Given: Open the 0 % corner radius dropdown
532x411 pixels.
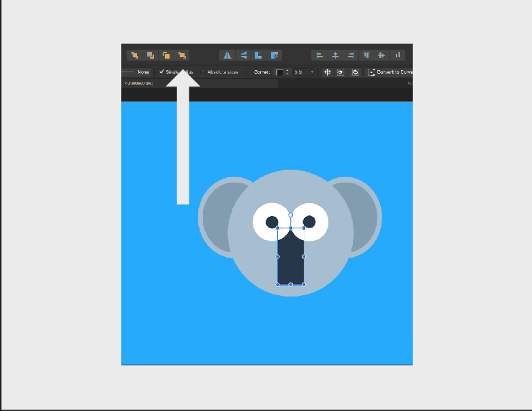Looking at the screenshot, I should point(304,72).
